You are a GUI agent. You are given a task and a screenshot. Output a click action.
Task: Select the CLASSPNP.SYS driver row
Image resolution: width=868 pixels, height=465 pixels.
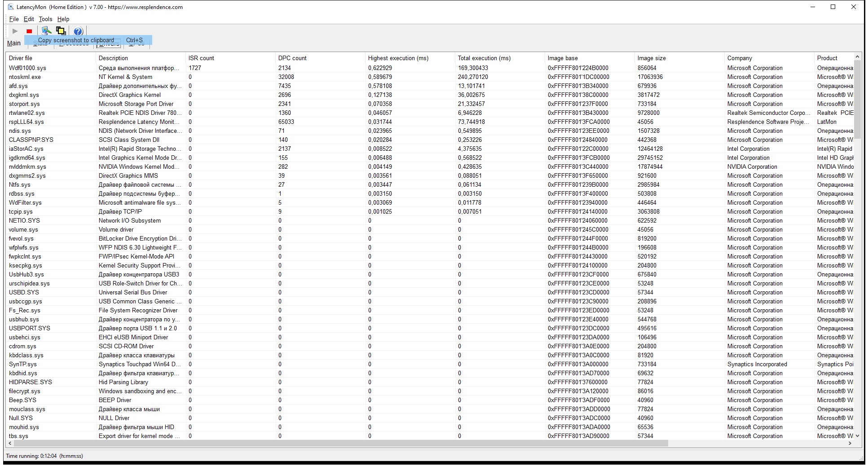click(430, 140)
